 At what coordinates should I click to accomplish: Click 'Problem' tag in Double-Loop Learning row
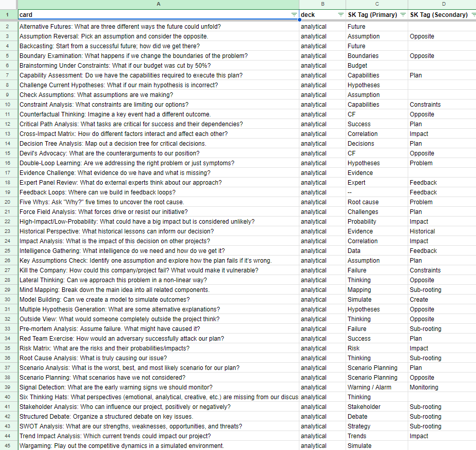pyautogui.click(x=442, y=163)
